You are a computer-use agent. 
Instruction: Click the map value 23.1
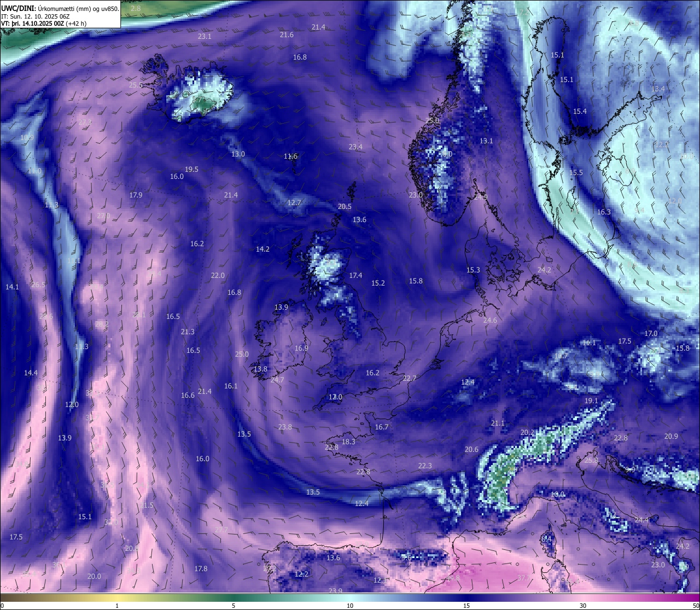point(205,36)
